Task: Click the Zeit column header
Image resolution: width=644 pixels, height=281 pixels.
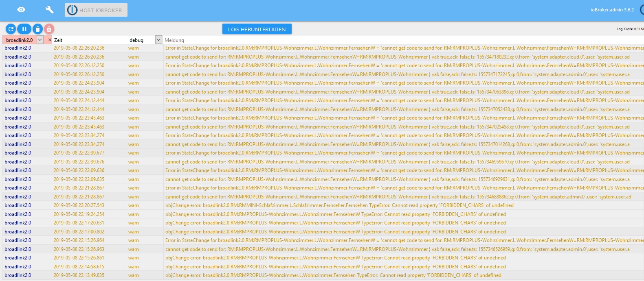Action: click(58, 40)
